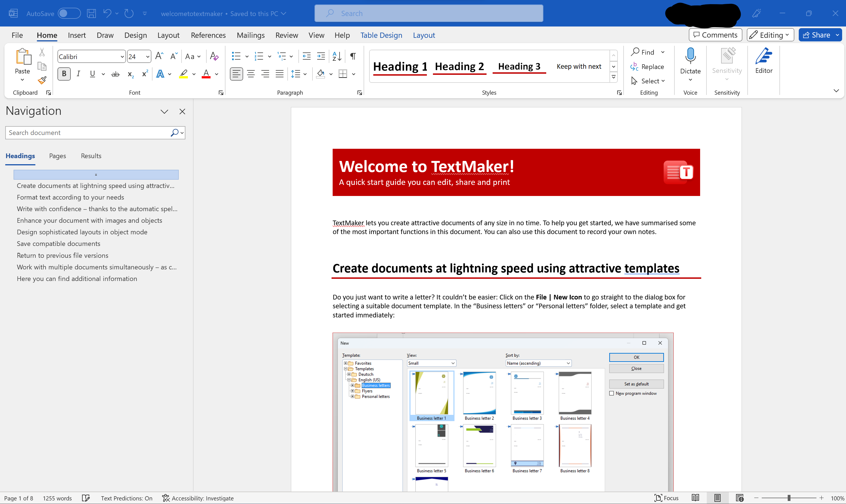Click the Replace button

coord(648,67)
